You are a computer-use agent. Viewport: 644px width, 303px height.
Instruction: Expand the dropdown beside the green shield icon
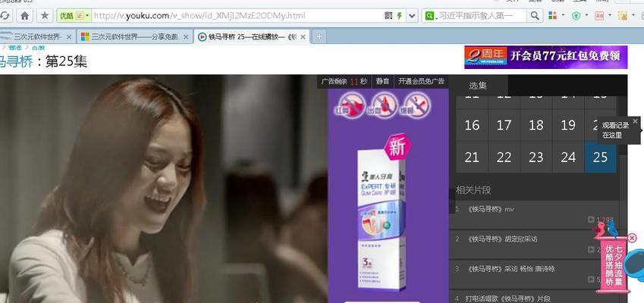pos(586,16)
